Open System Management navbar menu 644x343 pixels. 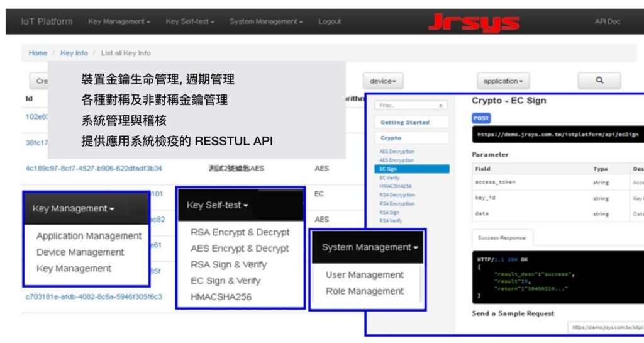(266, 21)
